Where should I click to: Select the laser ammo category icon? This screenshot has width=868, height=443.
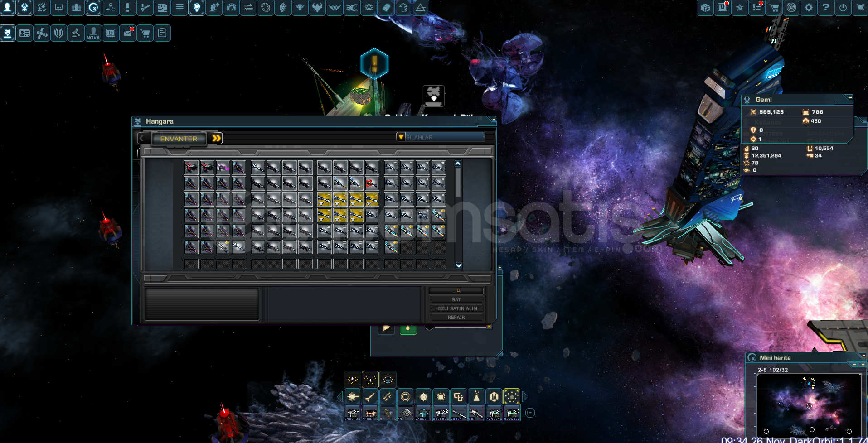click(353, 397)
